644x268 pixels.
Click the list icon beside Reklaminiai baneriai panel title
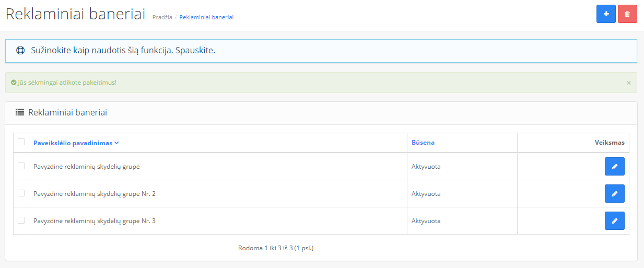point(20,112)
